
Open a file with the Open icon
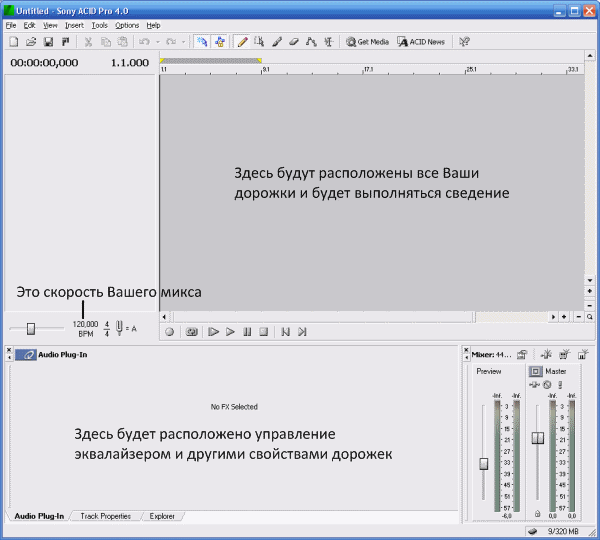point(31,42)
